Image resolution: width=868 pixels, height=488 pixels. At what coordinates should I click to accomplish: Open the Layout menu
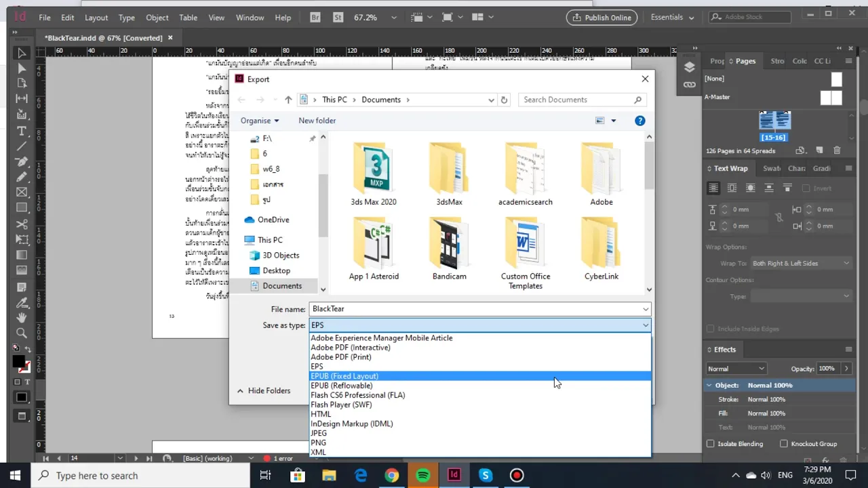[x=96, y=18]
